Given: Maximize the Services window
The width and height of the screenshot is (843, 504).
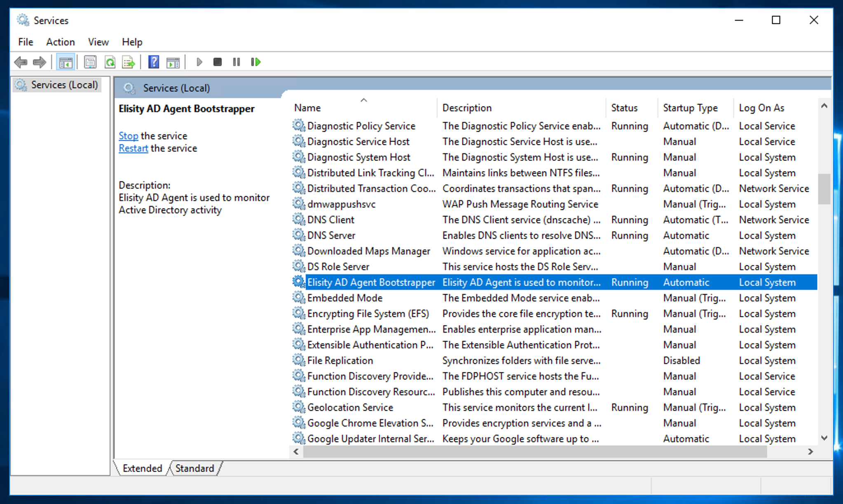Looking at the screenshot, I should (776, 20).
